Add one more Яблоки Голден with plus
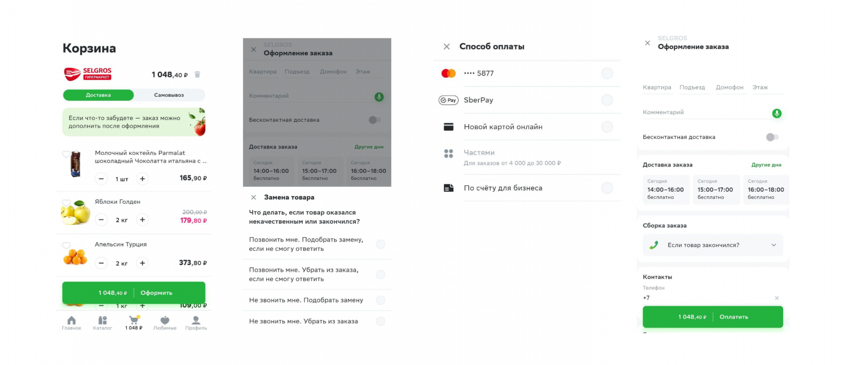The image size is (868, 365). tap(142, 220)
